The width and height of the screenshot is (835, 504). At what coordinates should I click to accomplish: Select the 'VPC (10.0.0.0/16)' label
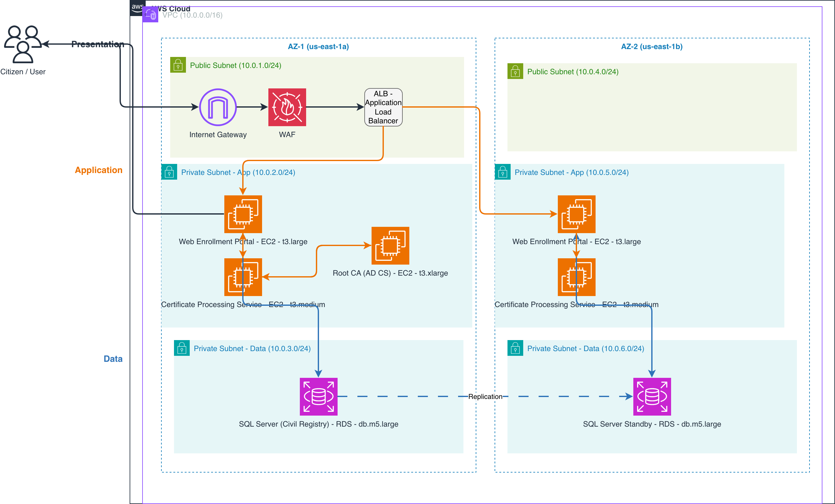tap(192, 15)
